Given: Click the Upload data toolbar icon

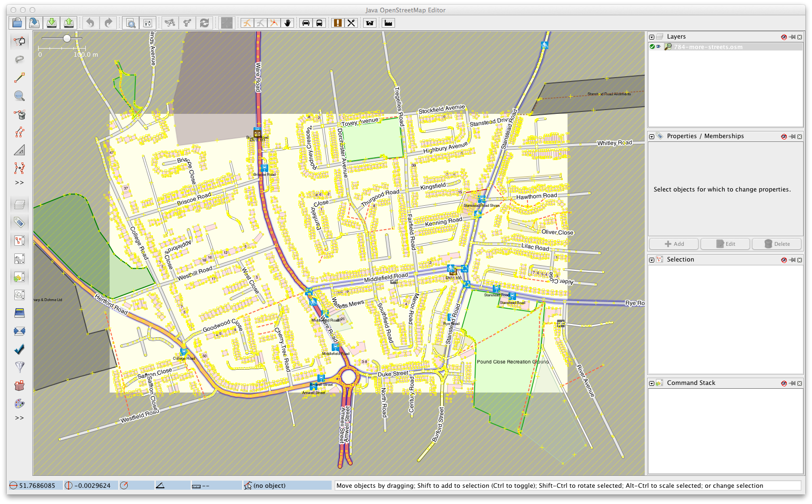Looking at the screenshot, I should pos(69,23).
